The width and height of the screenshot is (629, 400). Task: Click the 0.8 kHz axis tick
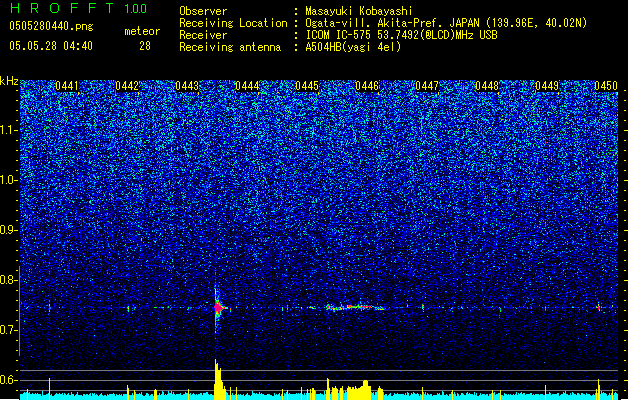tap(8, 280)
